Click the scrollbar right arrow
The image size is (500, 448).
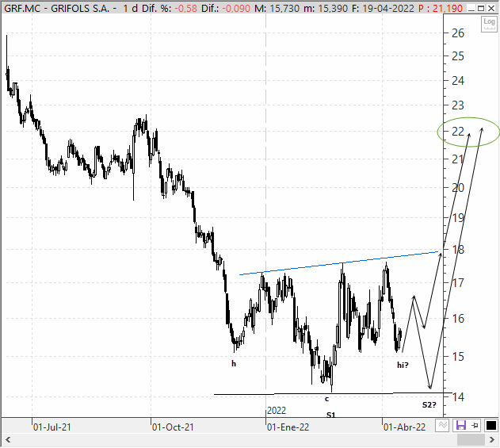492,440
